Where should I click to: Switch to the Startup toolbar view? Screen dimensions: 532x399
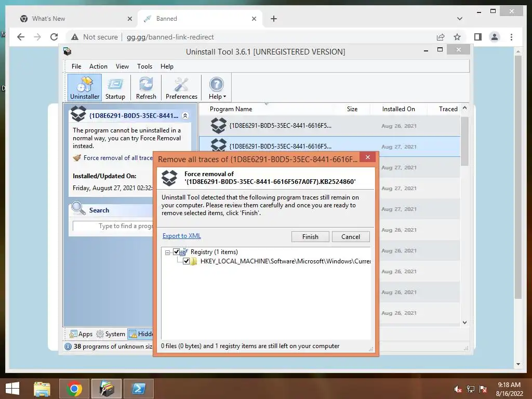click(x=115, y=88)
